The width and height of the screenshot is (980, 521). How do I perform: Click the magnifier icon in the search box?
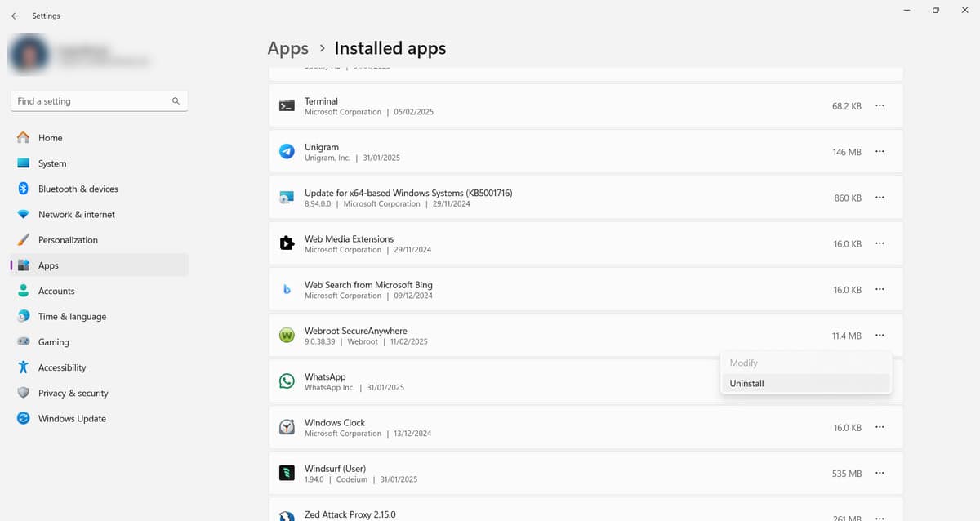point(176,101)
